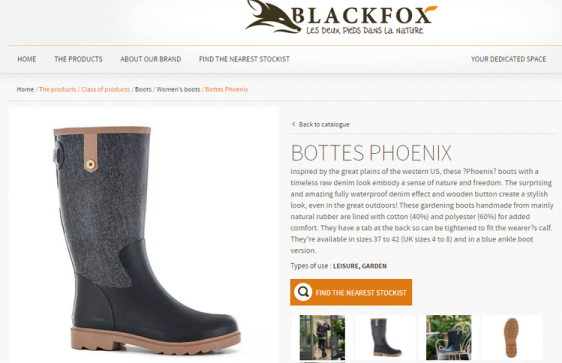View the woman in garden thumbnail
Screen dimensions: 562x363
pos(322,338)
